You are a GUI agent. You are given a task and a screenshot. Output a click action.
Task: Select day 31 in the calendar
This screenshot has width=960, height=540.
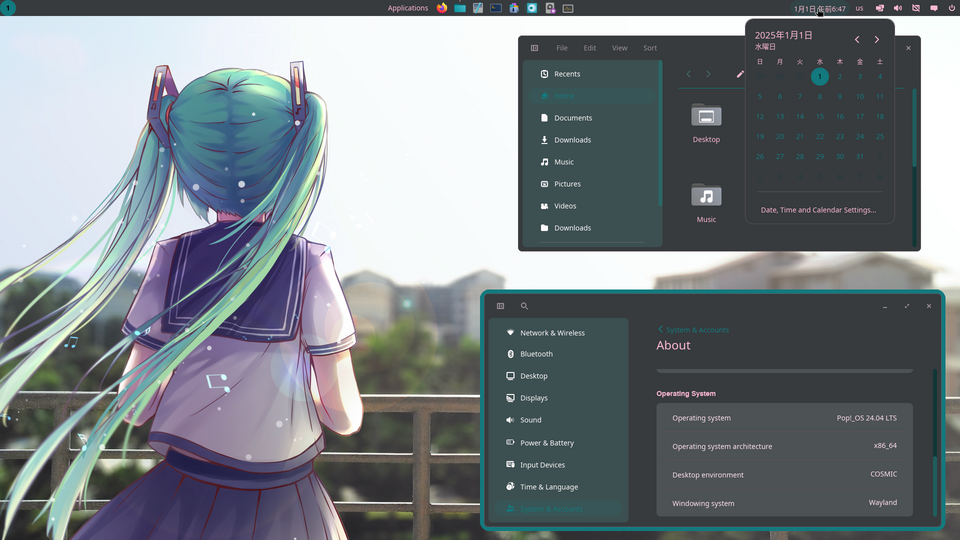click(860, 157)
